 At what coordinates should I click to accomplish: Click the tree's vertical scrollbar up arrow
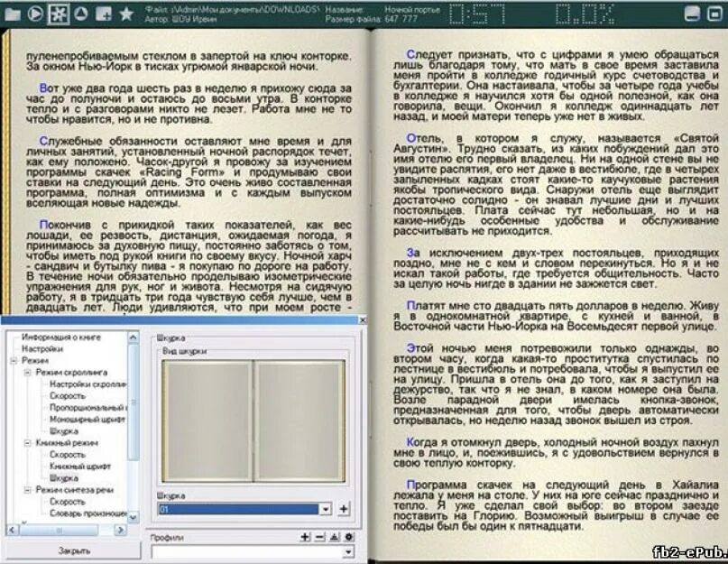click(133, 337)
